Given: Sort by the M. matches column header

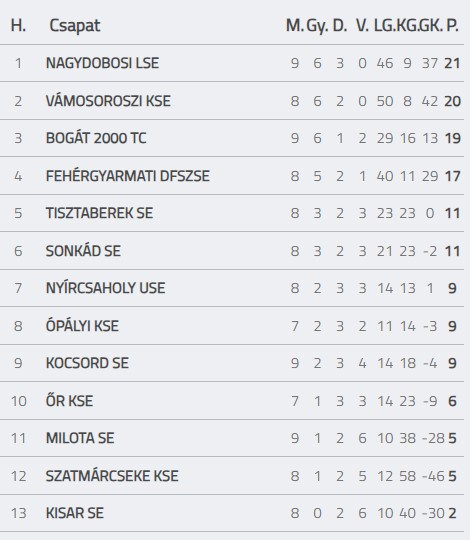Looking at the screenshot, I should (x=295, y=25).
